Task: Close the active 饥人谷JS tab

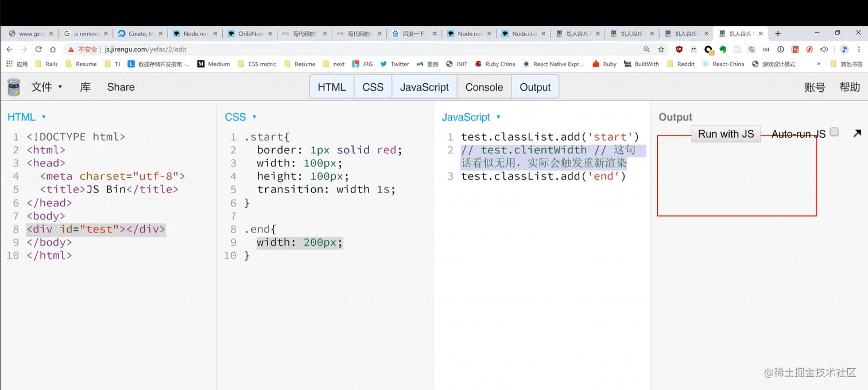Action: click(x=761, y=34)
